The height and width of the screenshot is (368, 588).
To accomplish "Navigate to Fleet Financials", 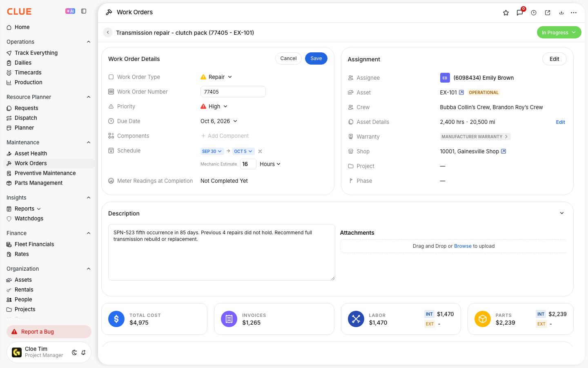I will (x=34, y=244).
